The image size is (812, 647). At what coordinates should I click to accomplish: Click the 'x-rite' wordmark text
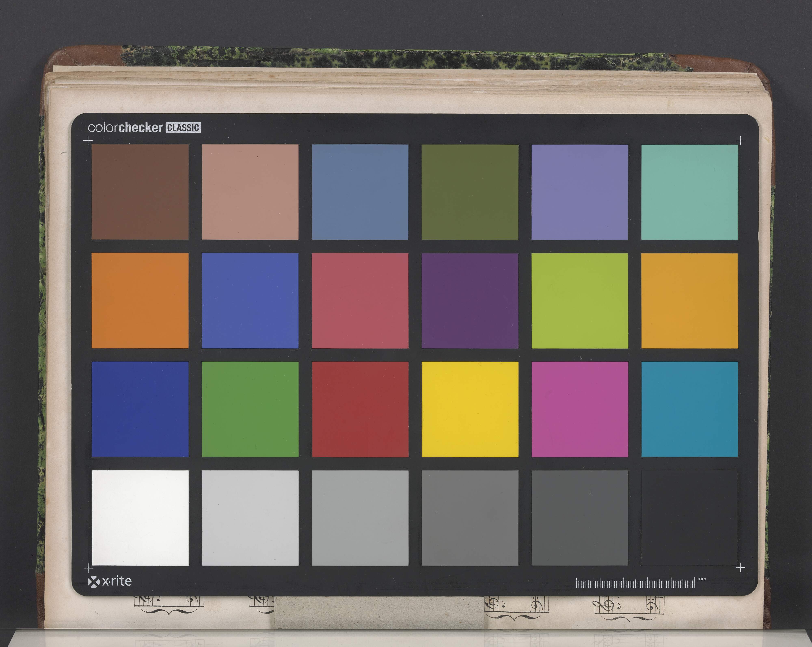117,581
